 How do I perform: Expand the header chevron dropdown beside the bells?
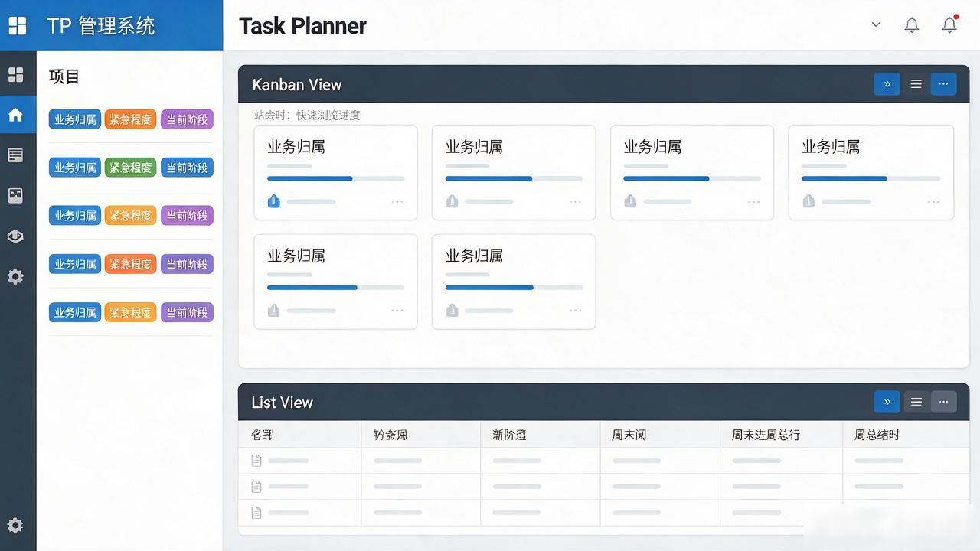[x=876, y=24]
